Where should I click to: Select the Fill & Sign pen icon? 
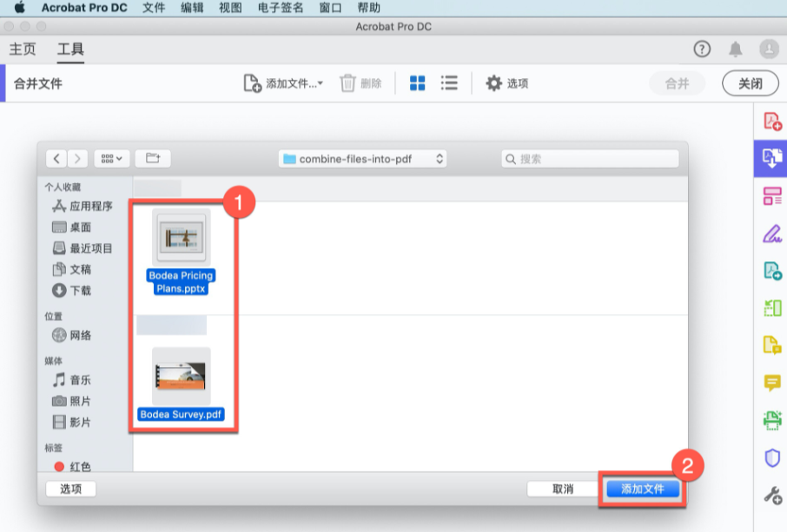click(x=771, y=233)
